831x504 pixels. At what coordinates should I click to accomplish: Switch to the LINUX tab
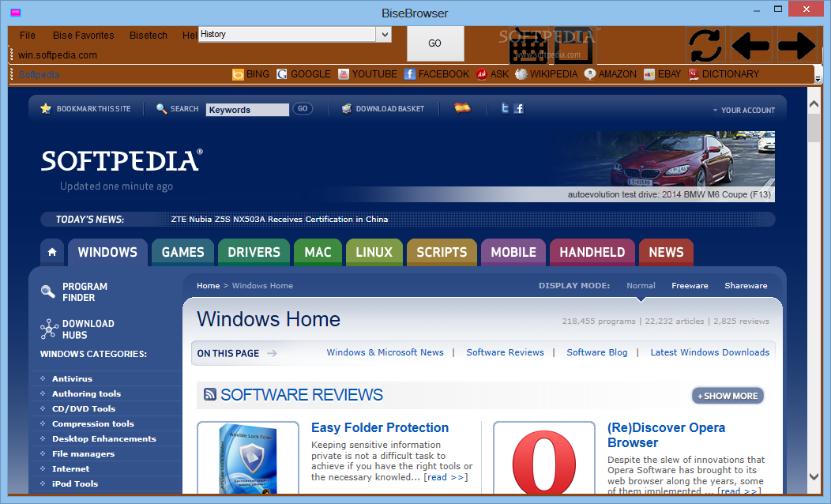click(x=374, y=252)
